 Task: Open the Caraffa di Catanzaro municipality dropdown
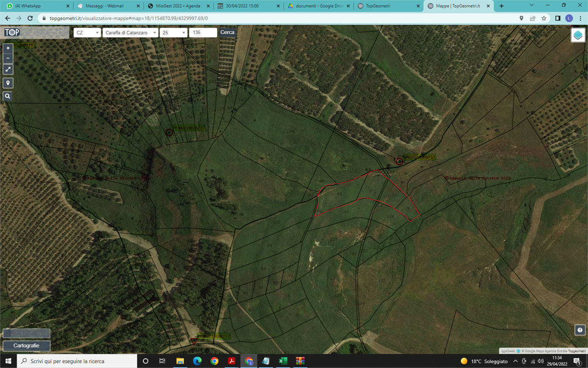click(130, 33)
